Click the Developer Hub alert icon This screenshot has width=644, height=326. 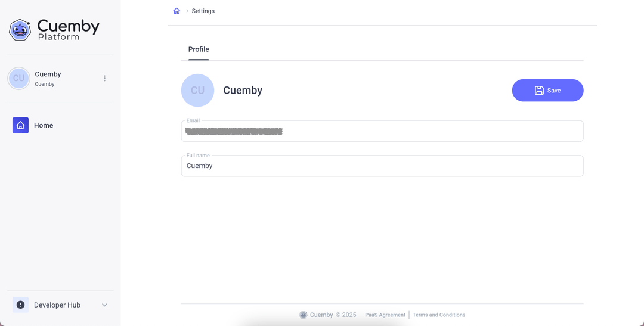pyautogui.click(x=20, y=305)
